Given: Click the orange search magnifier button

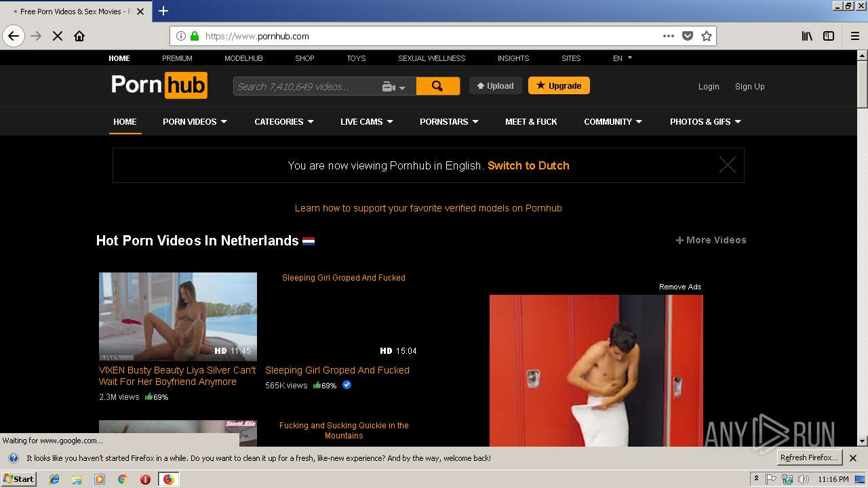Looking at the screenshot, I should 437,86.
